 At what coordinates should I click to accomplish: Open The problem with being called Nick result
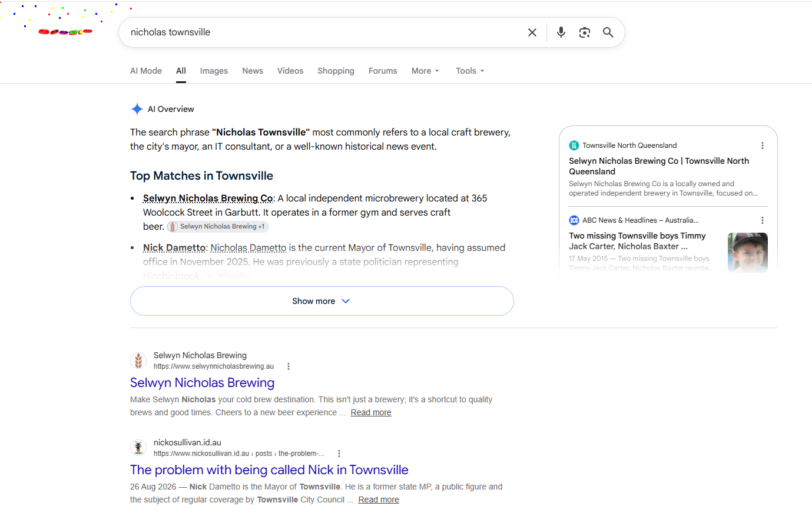pos(269,470)
